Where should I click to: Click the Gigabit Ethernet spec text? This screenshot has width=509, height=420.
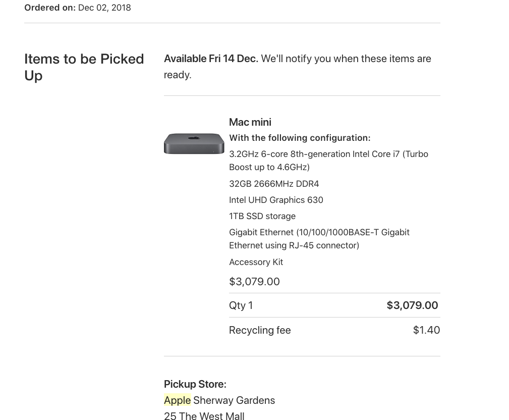pyautogui.click(x=319, y=239)
